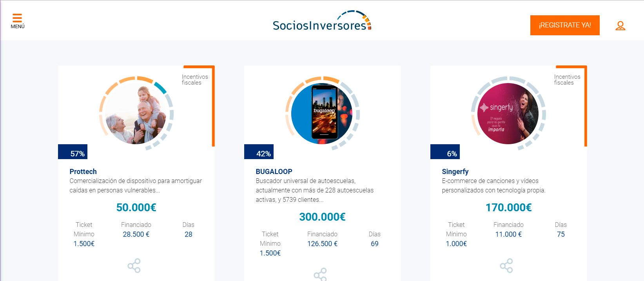Share the Singerfy project
Image resolution: width=644 pixels, height=281 pixels.
pos(506,266)
